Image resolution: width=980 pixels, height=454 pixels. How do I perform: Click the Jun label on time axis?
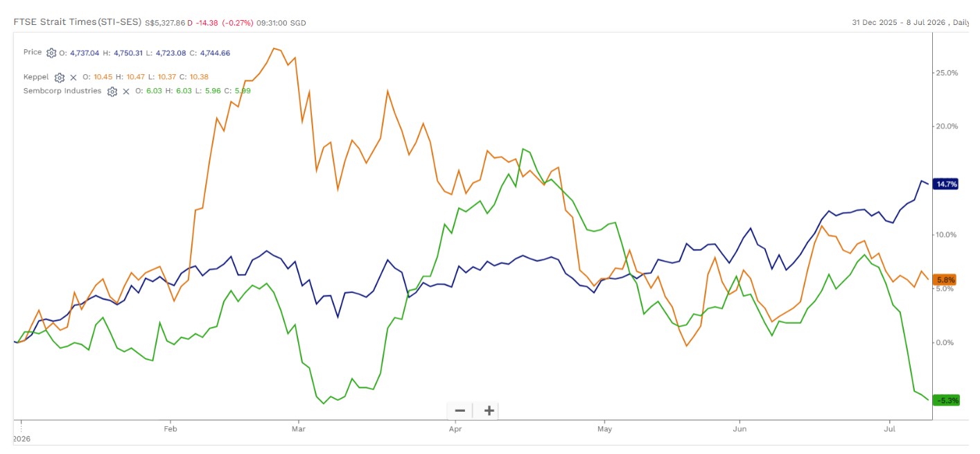tap(740, 429)
